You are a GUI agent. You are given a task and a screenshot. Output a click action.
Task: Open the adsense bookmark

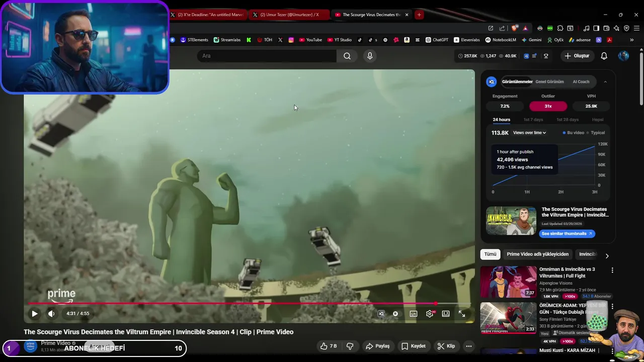point(580,40)
